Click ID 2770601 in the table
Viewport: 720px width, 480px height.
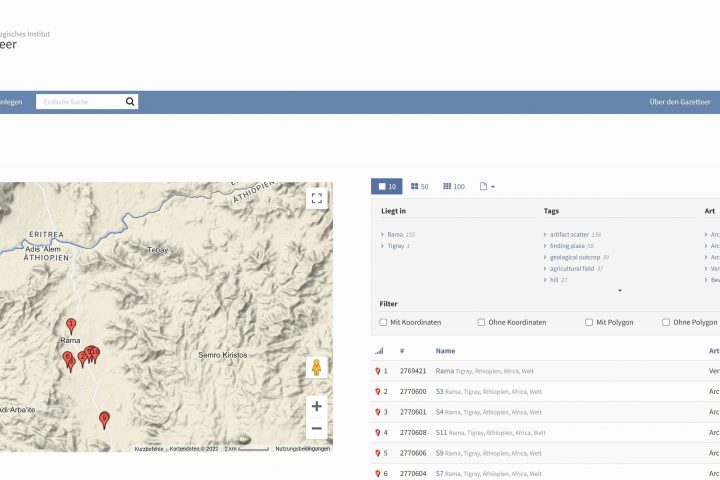pos(413,412)
